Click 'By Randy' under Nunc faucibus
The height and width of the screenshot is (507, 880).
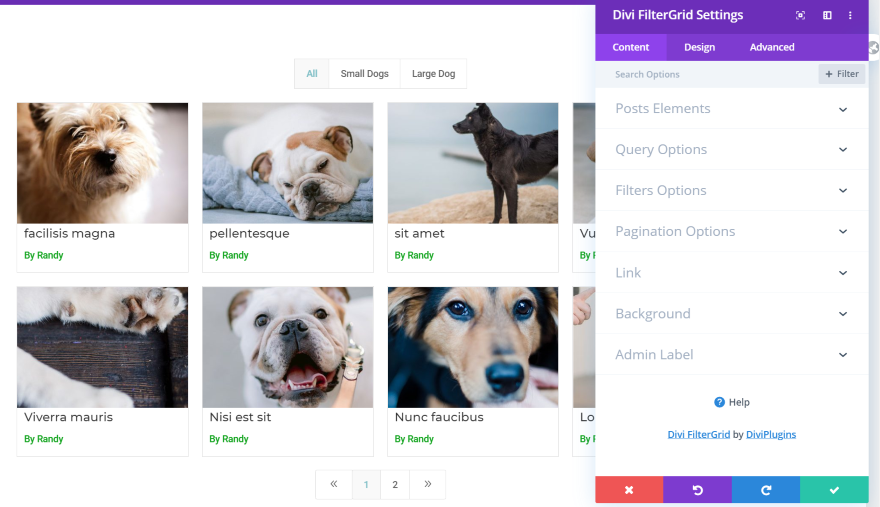point(414,439)
